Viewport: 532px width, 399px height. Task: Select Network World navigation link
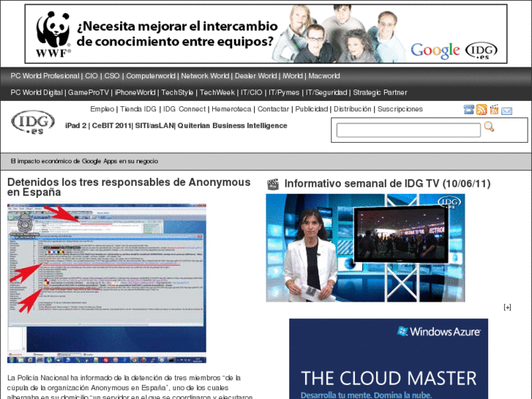point(205,75)
